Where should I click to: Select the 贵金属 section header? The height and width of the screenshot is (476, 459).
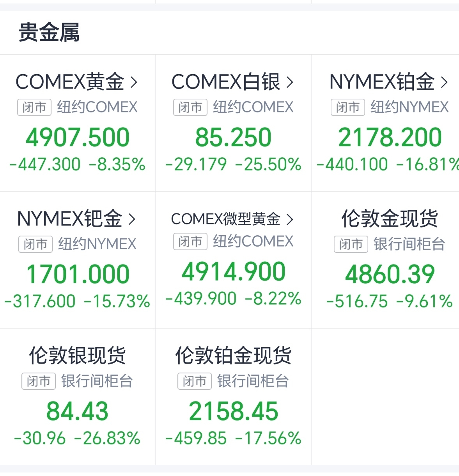point(49,32)
